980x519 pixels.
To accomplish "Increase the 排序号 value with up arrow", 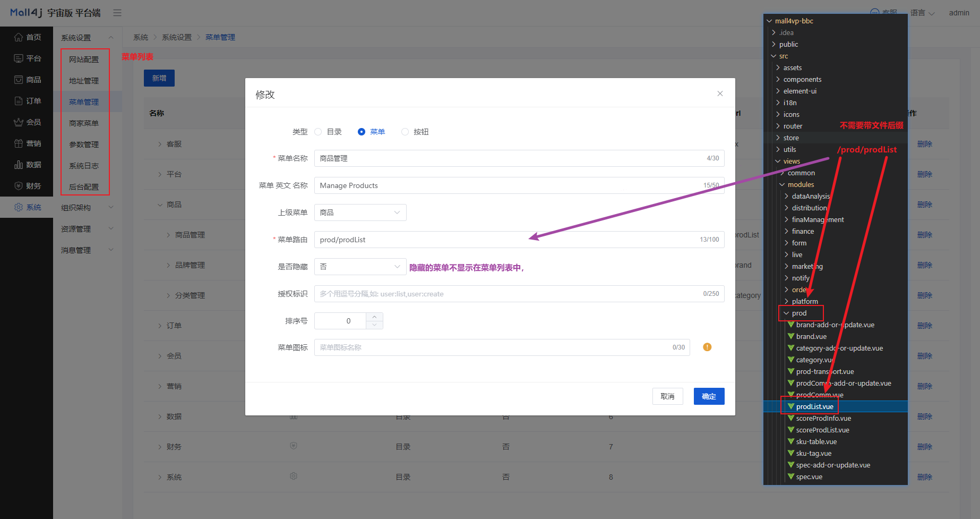I will (x=374, y=317).
